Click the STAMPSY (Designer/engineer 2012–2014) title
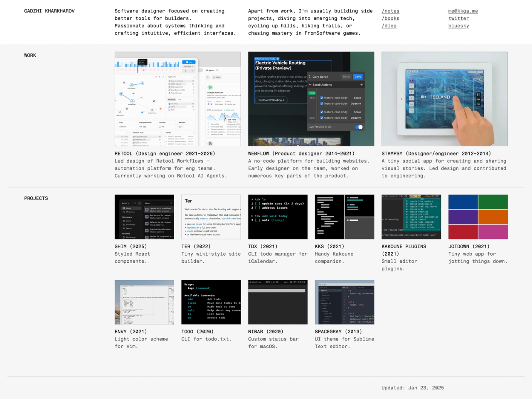 click(436, 154)
